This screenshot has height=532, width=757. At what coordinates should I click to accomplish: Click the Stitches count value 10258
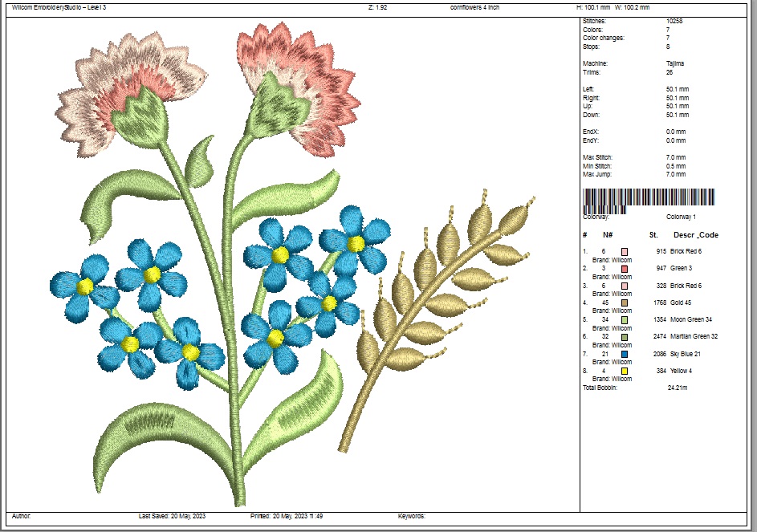click(674, 21)
